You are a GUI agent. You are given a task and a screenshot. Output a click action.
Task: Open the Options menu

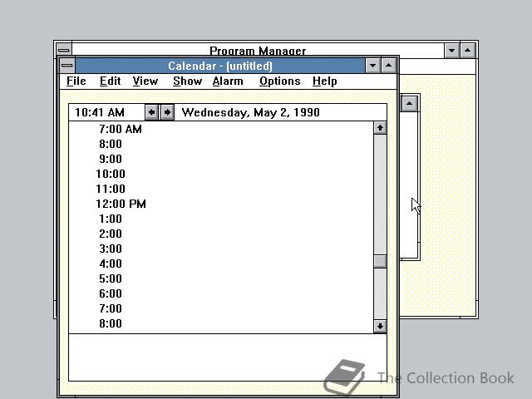279,81
